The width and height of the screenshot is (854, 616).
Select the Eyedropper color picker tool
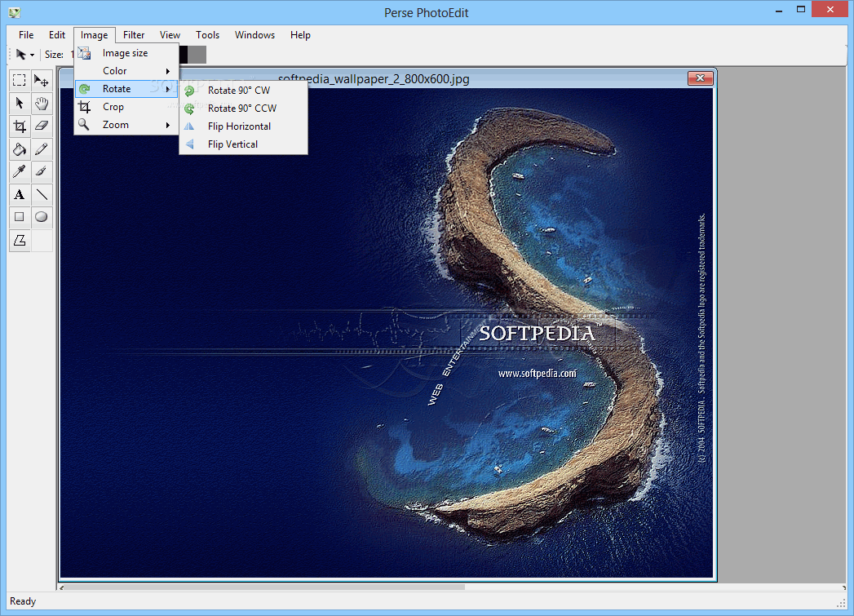click(x=20, y=172)
